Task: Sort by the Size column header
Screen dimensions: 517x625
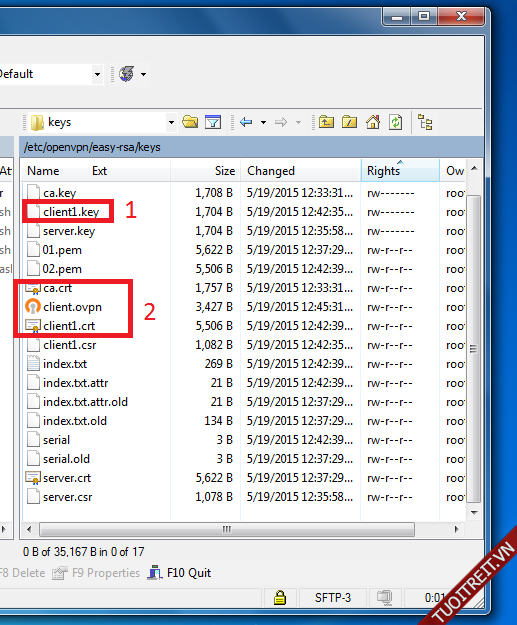Action: (x=225, y=171)
